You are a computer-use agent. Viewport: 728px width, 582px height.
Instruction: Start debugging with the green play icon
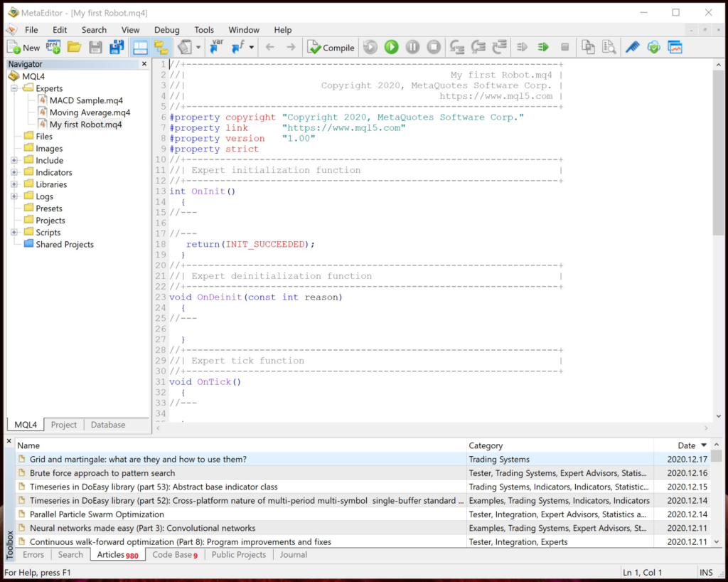[x=391, y=47]
